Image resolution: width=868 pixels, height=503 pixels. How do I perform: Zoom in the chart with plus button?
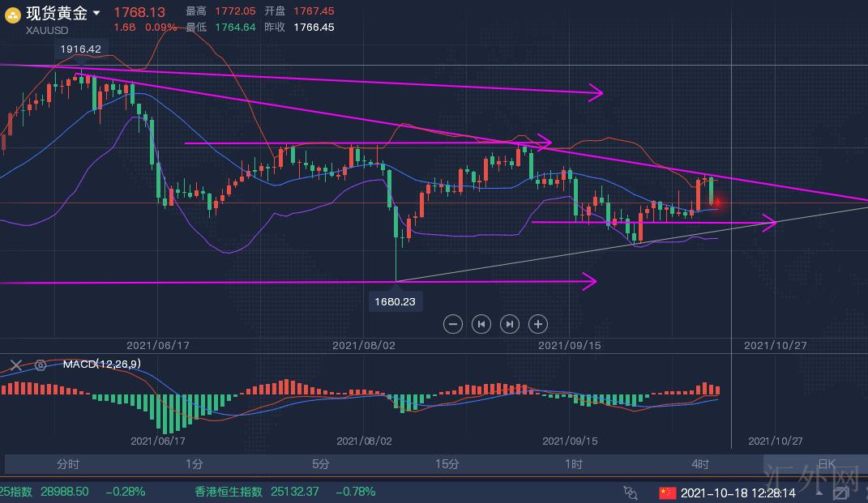pyautogui.click(x=537, y=324)
